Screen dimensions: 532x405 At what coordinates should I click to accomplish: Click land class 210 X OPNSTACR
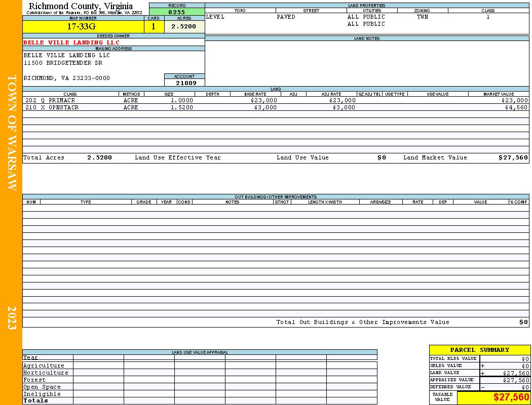[52, 107]
